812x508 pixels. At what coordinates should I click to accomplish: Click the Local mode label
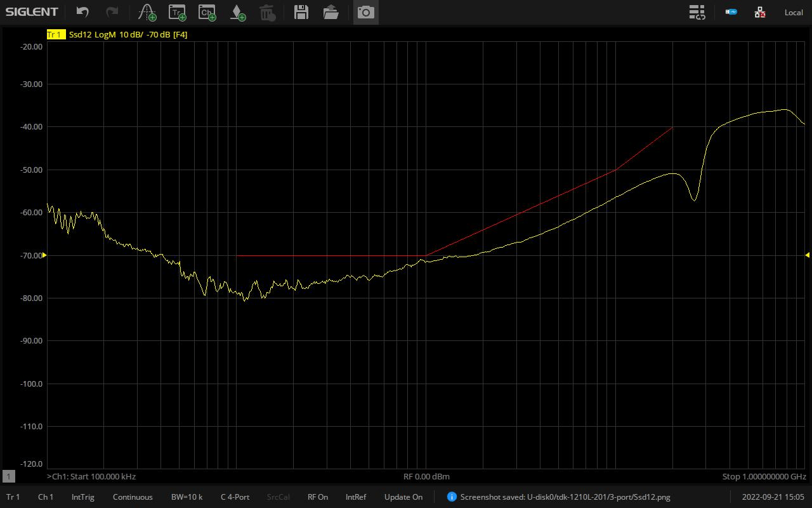click(794, 12)
